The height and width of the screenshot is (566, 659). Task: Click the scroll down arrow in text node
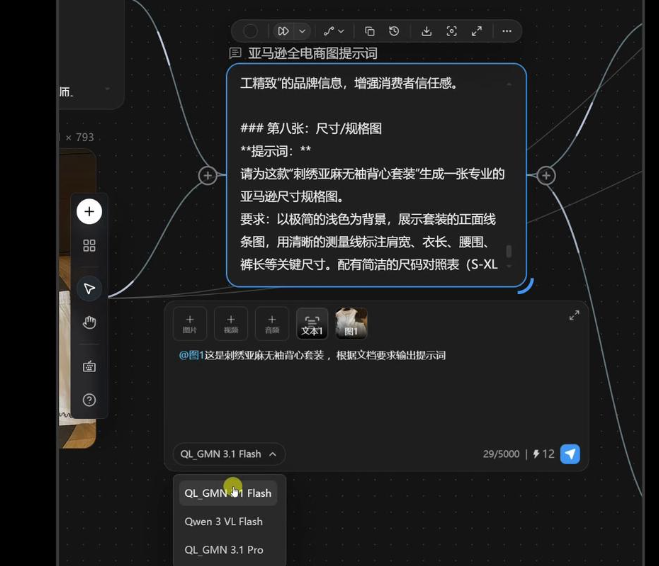[x=509, y=266]
